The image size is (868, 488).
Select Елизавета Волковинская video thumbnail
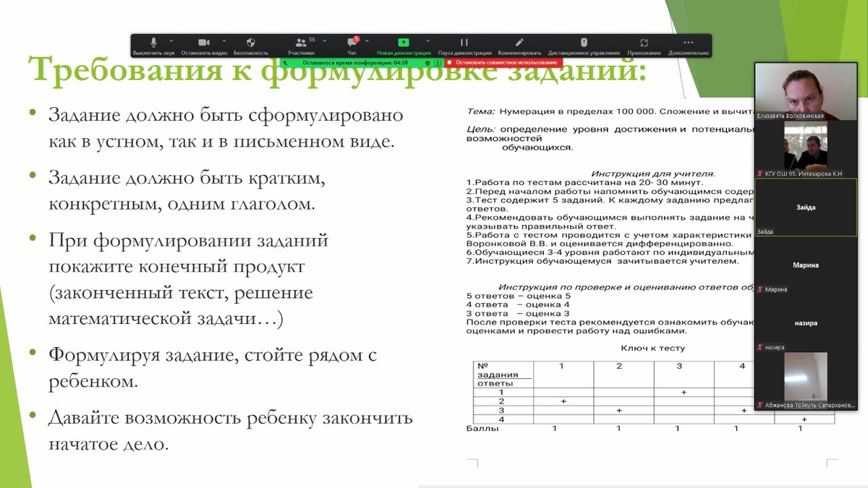point(805,90)
